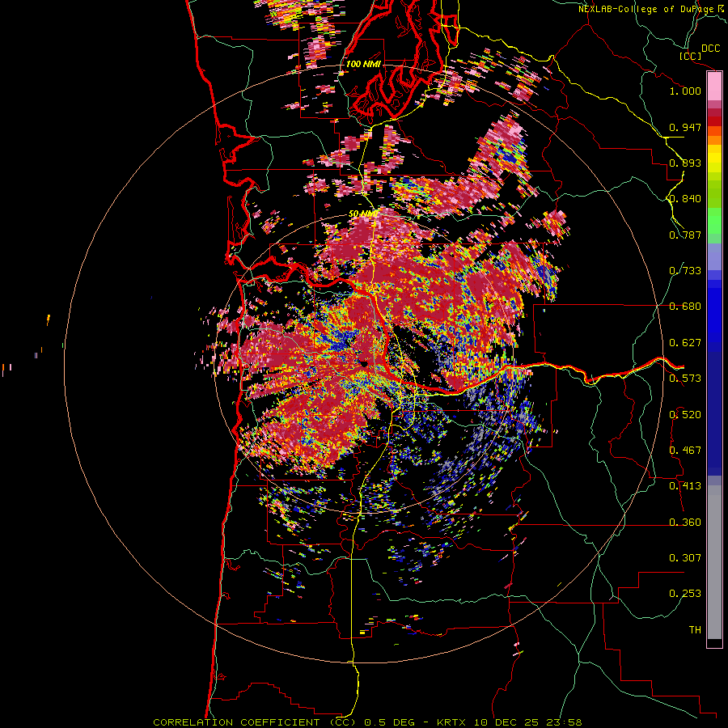This screenshot has width=728, height=728.
Task: Click the 0.787 scale value
Action: [685, 235]
